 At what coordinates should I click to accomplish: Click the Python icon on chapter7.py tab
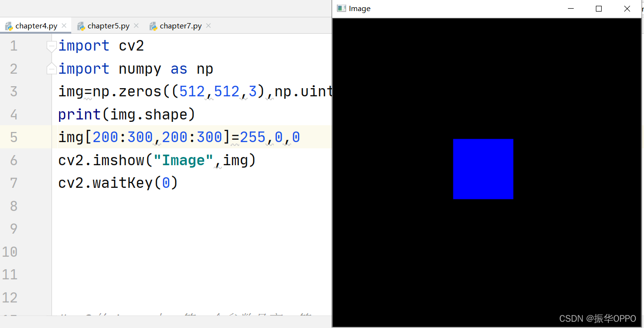tap(153, 26)
